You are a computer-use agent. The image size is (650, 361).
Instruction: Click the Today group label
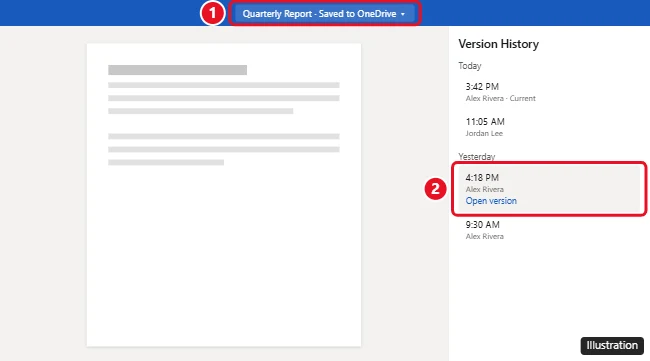point(470,66)
